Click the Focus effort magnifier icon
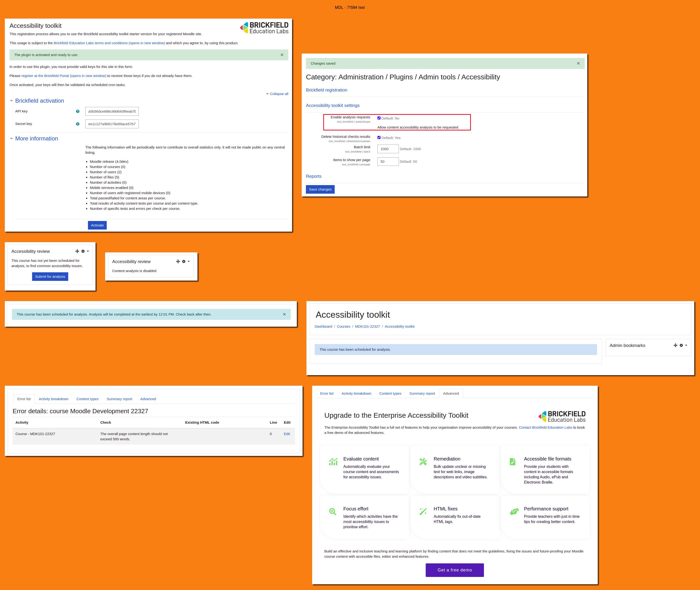Image resolution: width=700 pixels, height=590 pixels. click(x=333, y=511)
